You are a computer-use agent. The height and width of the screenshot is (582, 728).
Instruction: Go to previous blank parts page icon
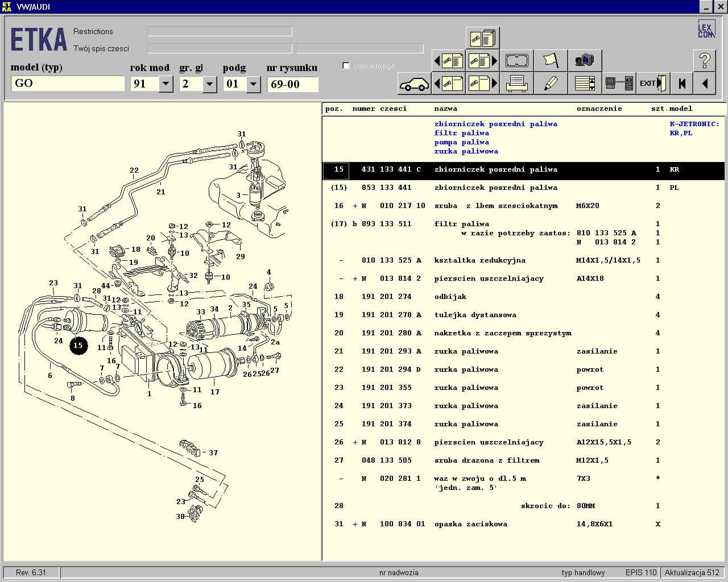pos(448,84)
